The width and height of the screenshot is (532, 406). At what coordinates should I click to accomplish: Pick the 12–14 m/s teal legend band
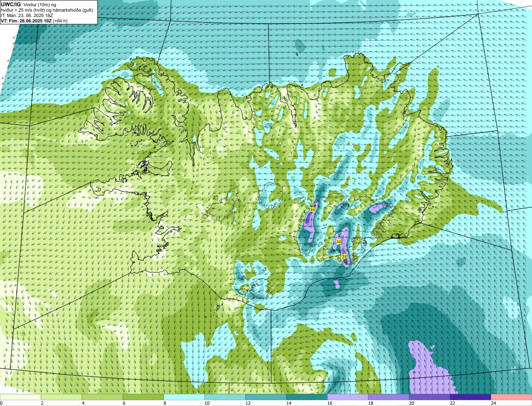point(266,397)
